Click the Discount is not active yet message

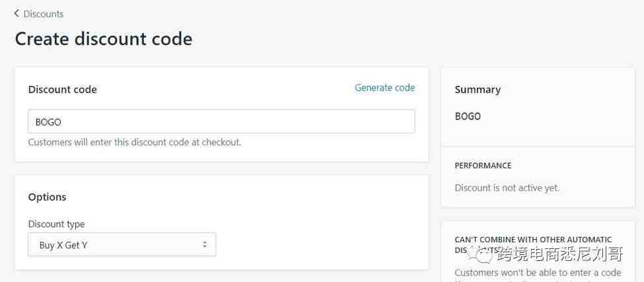(507, 188)
